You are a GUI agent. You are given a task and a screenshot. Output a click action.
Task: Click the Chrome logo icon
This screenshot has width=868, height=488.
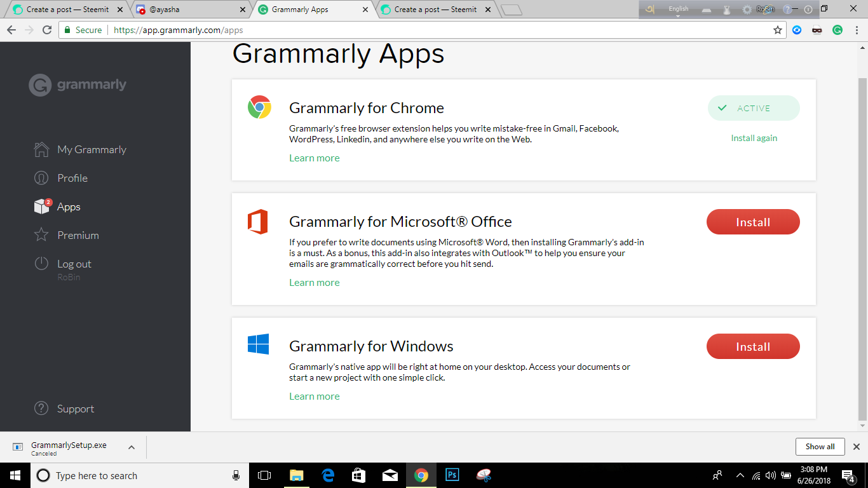[x=259, y=107]
